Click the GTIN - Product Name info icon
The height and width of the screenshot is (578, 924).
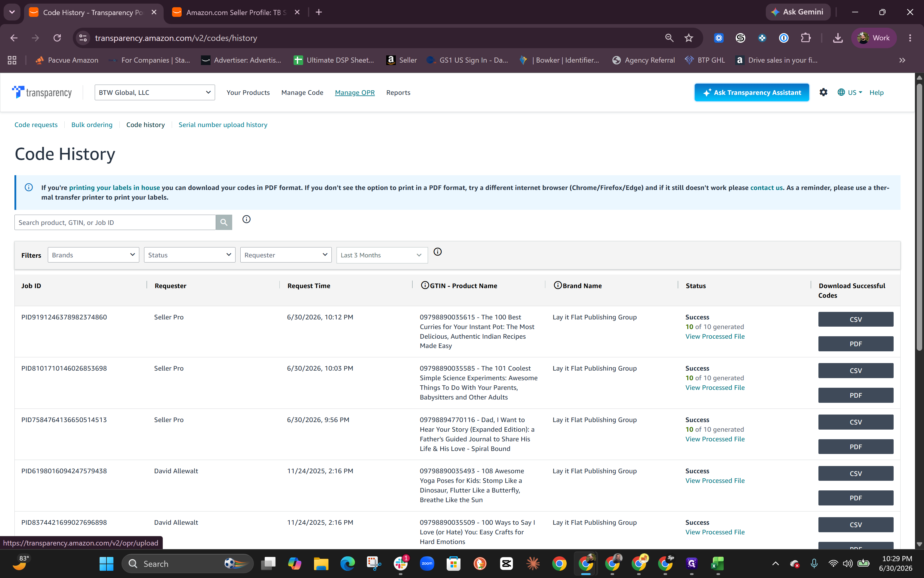(x=425, y=285)
